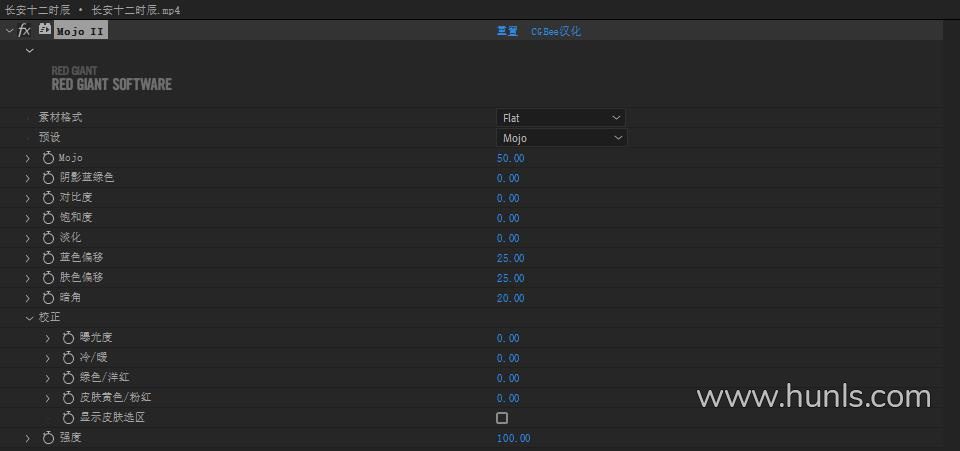Click the 校正 group label
This screenshot has height=451, width=960.
50,318
